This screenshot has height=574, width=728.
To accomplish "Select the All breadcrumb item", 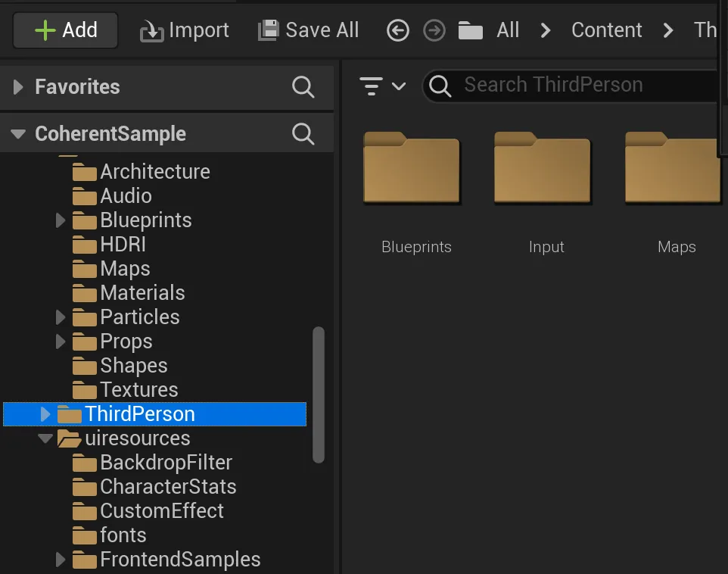I will (x=508, y=30).
